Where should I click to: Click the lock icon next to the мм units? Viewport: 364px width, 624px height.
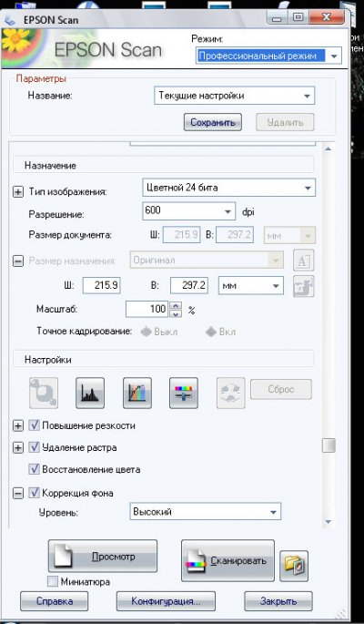tap(304, 286)
